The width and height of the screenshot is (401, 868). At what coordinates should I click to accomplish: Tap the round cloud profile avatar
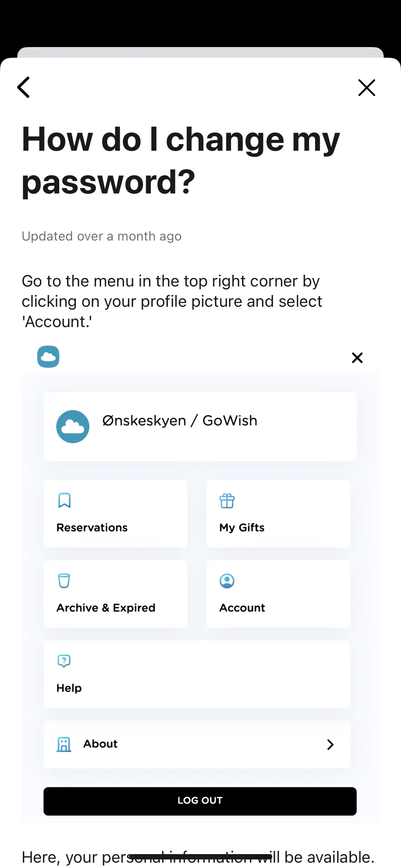pyautogui.click(x=73, y=427)
